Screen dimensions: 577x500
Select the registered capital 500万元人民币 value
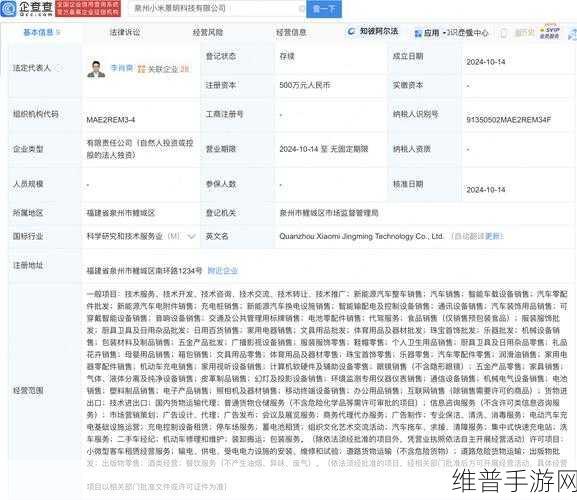click(x=305, y=85)
